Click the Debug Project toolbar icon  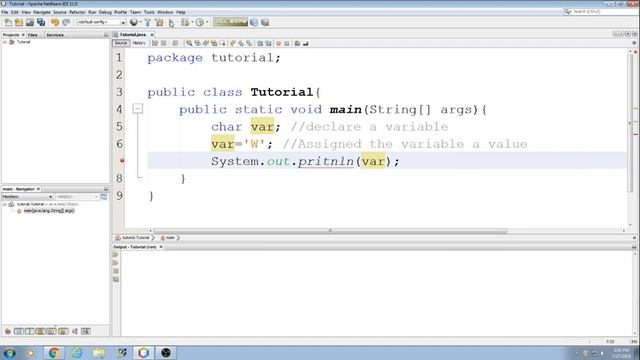[x=185, y=22]
